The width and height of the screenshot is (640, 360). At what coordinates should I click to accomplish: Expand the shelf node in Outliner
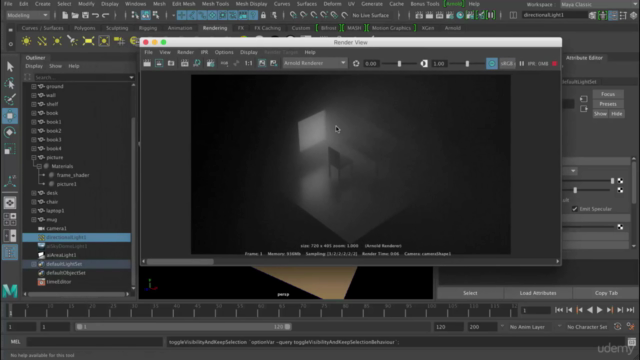coord(34,104)
